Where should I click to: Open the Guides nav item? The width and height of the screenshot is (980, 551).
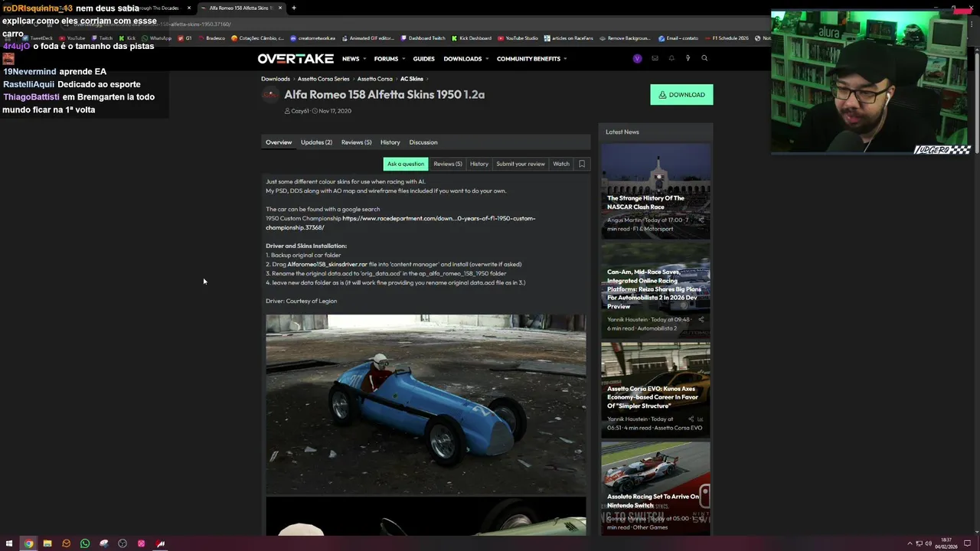tap(423, 59)
